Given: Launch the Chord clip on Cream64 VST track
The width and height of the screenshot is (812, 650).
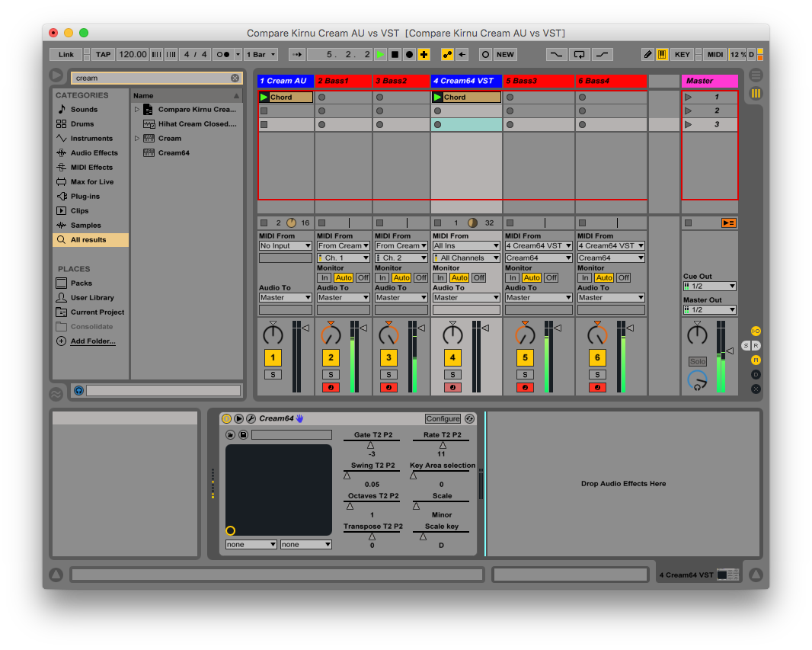Looking at the screenshot, I should (437, 97).
